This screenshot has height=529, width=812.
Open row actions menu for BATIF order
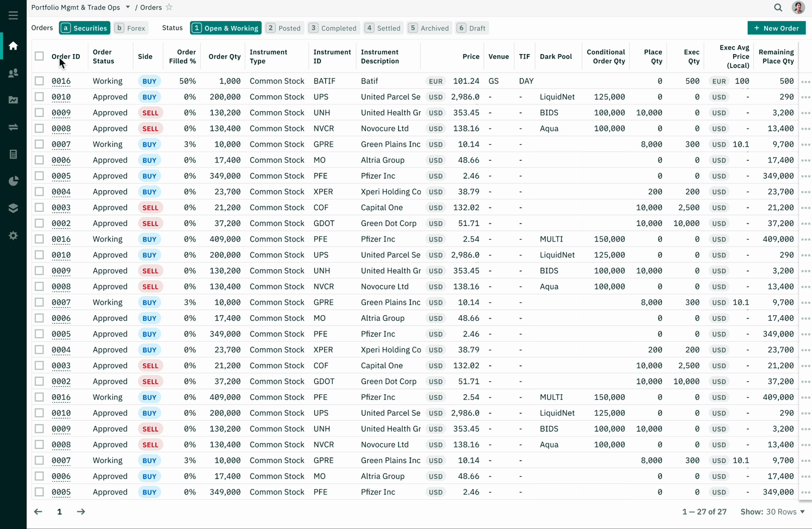click(805, 82)
